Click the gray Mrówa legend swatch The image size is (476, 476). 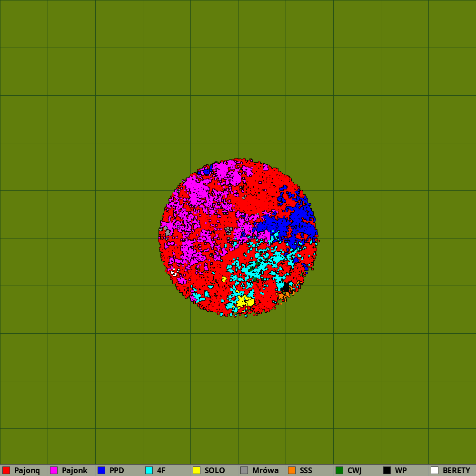coord(244,470)
